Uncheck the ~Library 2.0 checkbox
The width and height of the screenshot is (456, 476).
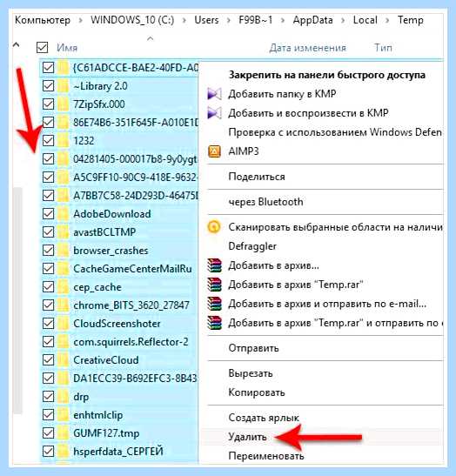(48, 86)
